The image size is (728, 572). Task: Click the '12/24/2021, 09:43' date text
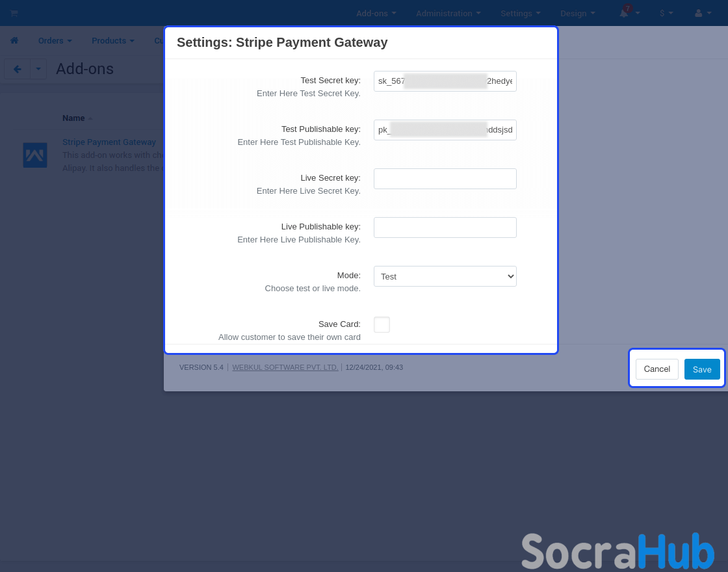[x=374, y=367]
